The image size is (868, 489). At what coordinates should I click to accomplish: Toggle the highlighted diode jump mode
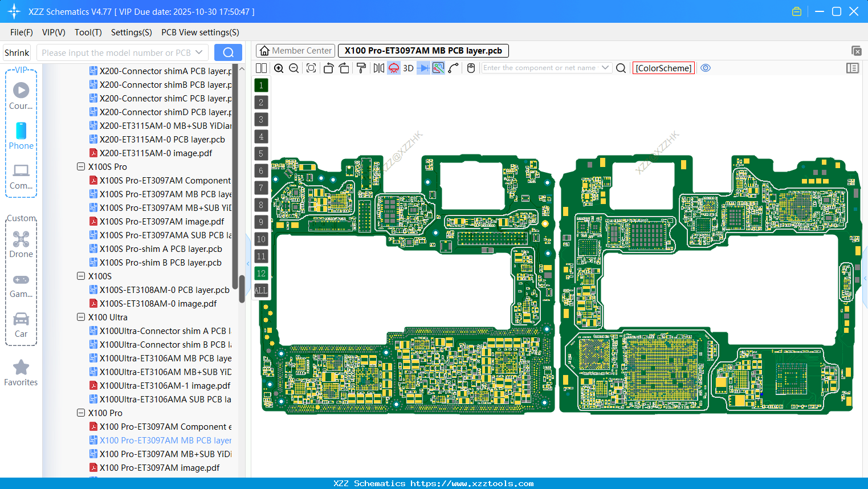point(423,68)
